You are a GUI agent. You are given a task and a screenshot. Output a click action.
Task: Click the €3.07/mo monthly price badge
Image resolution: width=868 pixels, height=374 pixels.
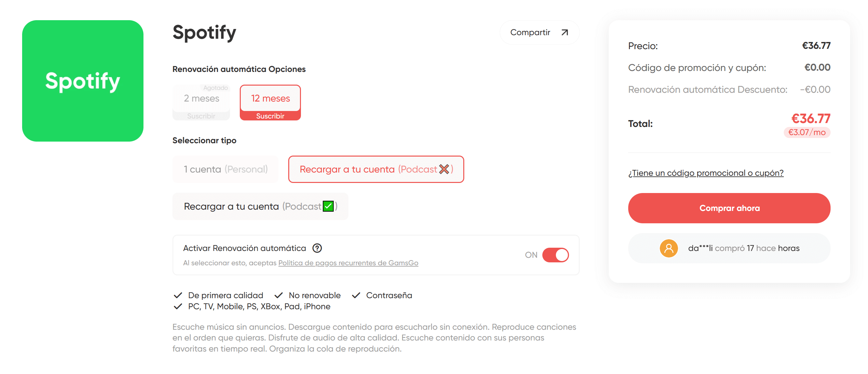pyautogui.click(x=807, y=132)
